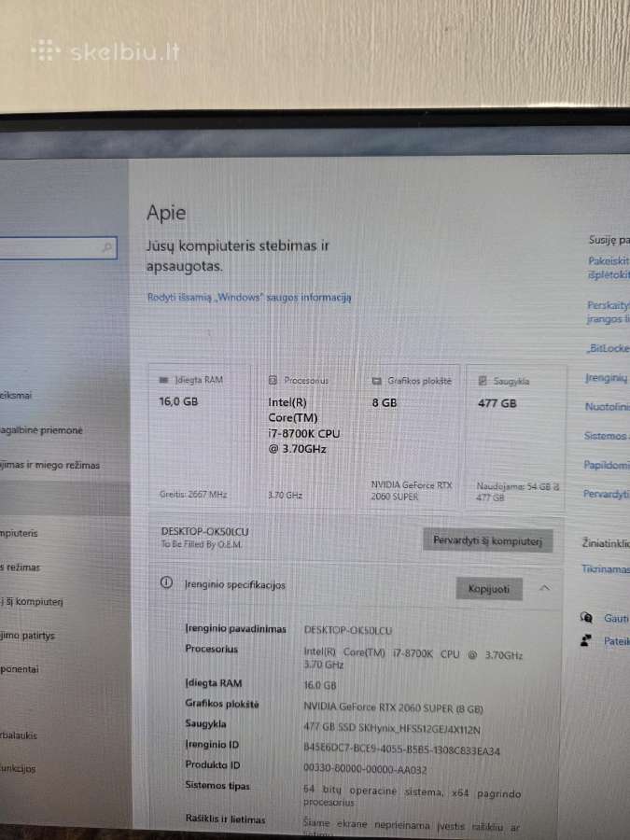Click 'NVIDIA GeForce RTX 2060 SUPER' in graphics card
Image resolution: width=630 pixels, height=840 pixels.
(x=412, y=491)
